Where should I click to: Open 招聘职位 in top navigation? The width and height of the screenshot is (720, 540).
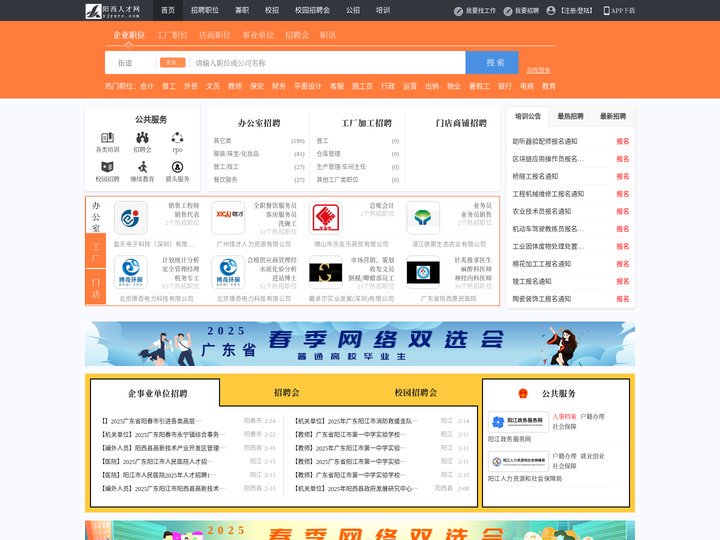(205, 10)
